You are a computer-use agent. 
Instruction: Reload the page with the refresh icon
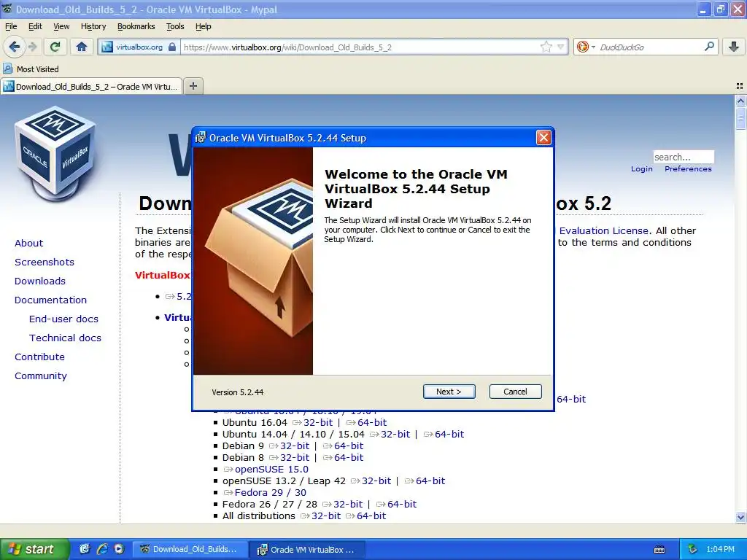[x=55, y=47]
